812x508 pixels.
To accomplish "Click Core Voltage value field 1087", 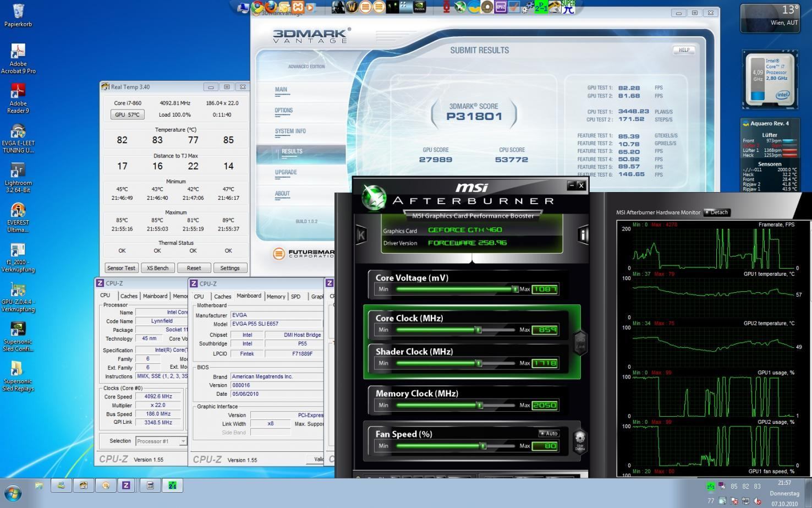I will 545,289.
